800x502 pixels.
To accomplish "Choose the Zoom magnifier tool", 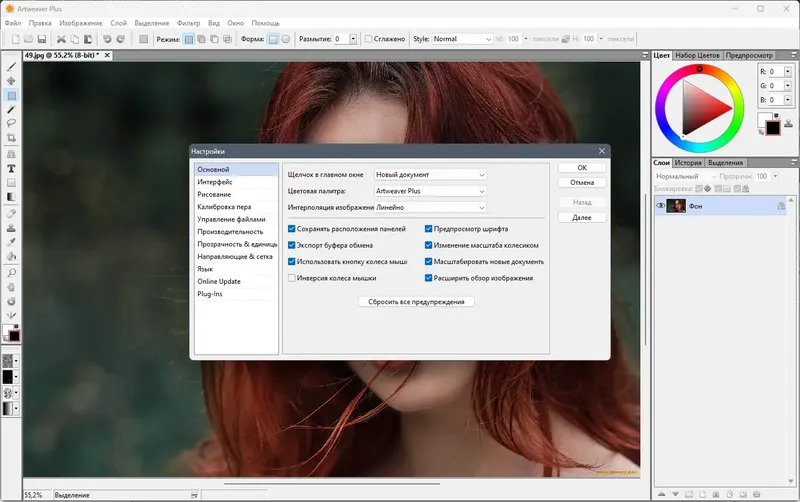I will (11, 272).
